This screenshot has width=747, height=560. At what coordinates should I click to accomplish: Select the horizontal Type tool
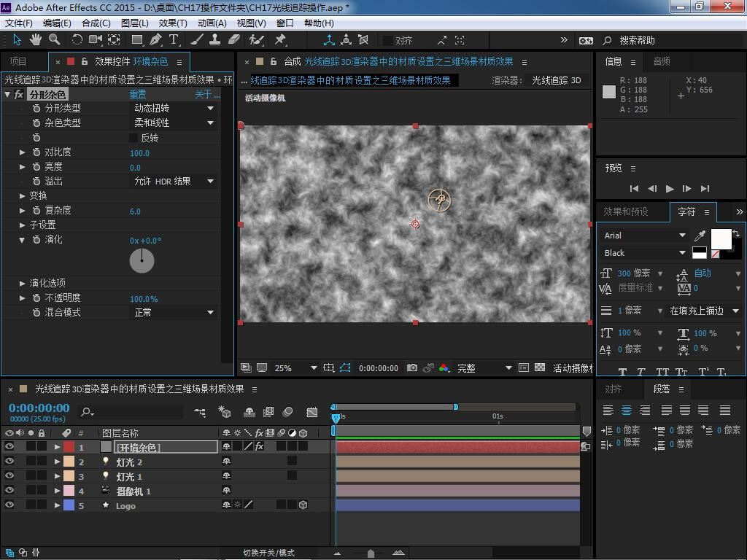pos(174,40)
